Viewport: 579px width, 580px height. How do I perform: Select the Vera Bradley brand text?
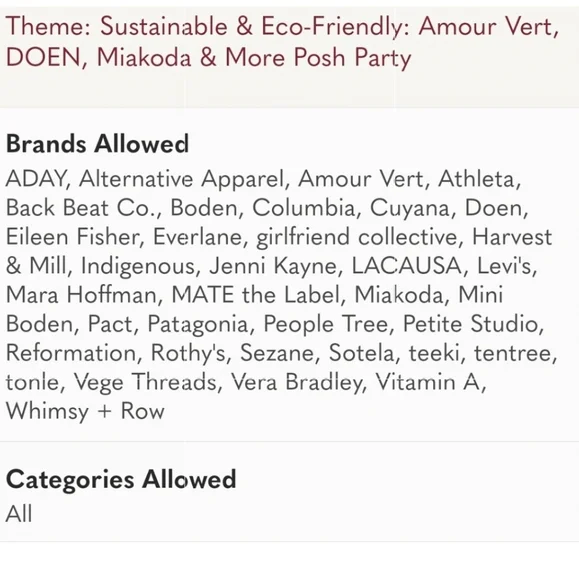[296, 382]
